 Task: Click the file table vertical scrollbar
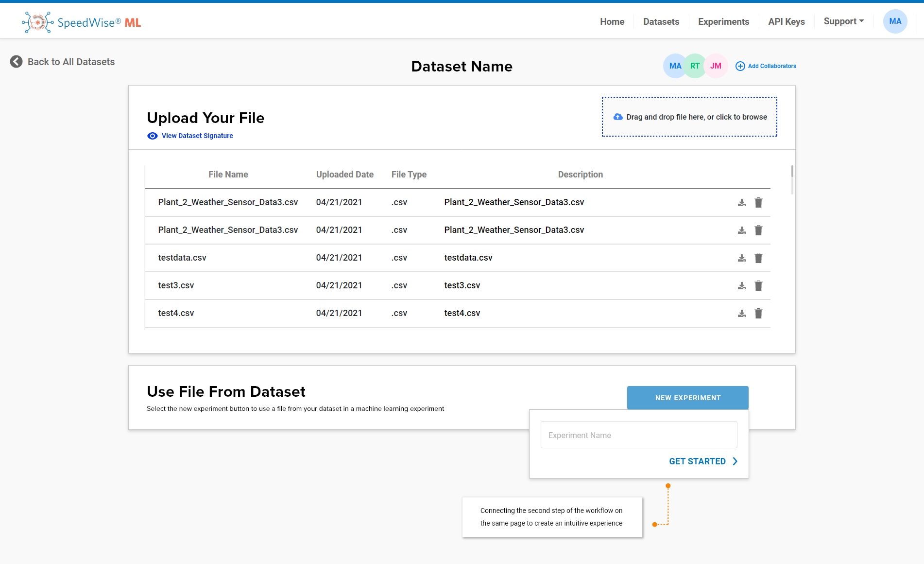tap(792, 179)
